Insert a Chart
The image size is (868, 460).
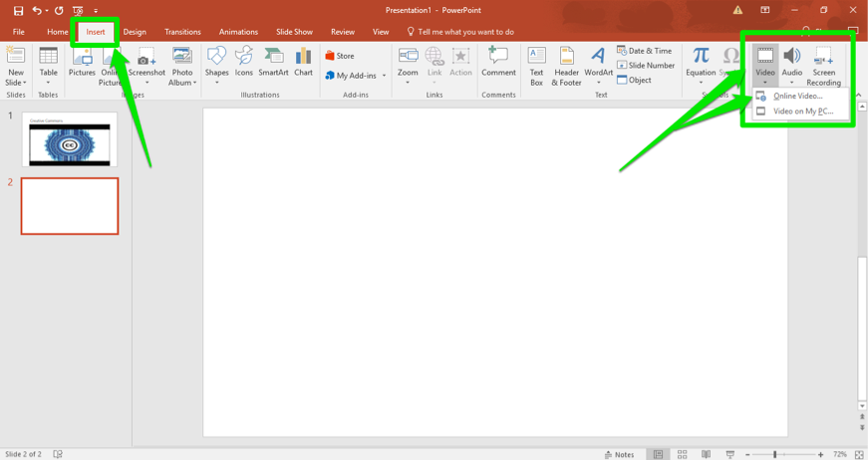tap(303, 63)
